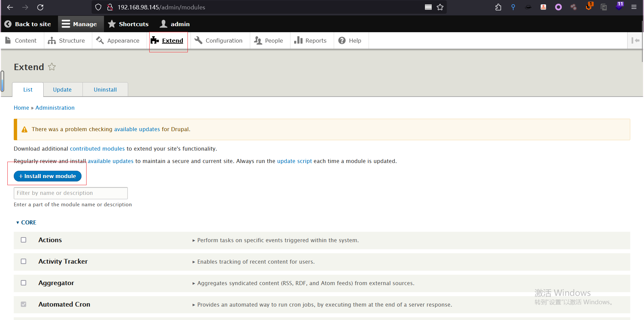Toggle toolbar orientation icon at right edge
The image size is (644, 320).
pyautogui.click(x=635, y=40)
